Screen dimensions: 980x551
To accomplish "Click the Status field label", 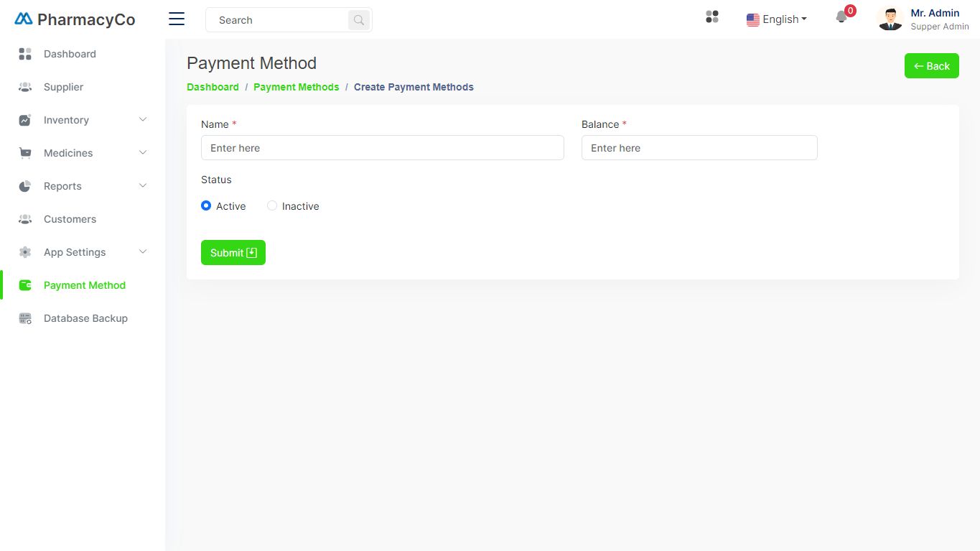I will [216, 180].
